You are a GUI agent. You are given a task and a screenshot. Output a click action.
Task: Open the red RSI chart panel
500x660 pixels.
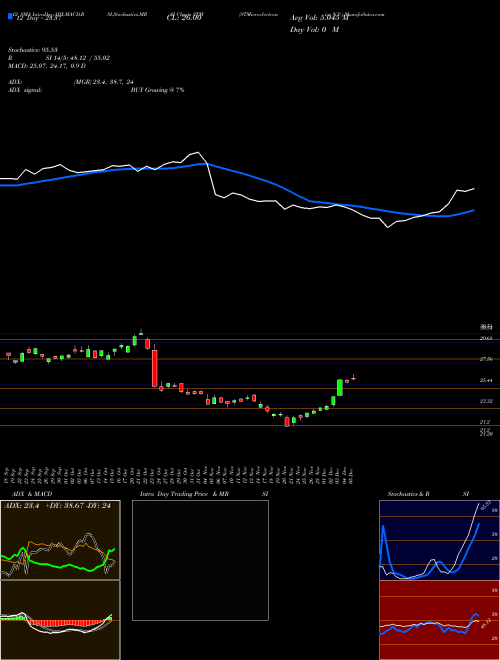(x=439, y=620)
